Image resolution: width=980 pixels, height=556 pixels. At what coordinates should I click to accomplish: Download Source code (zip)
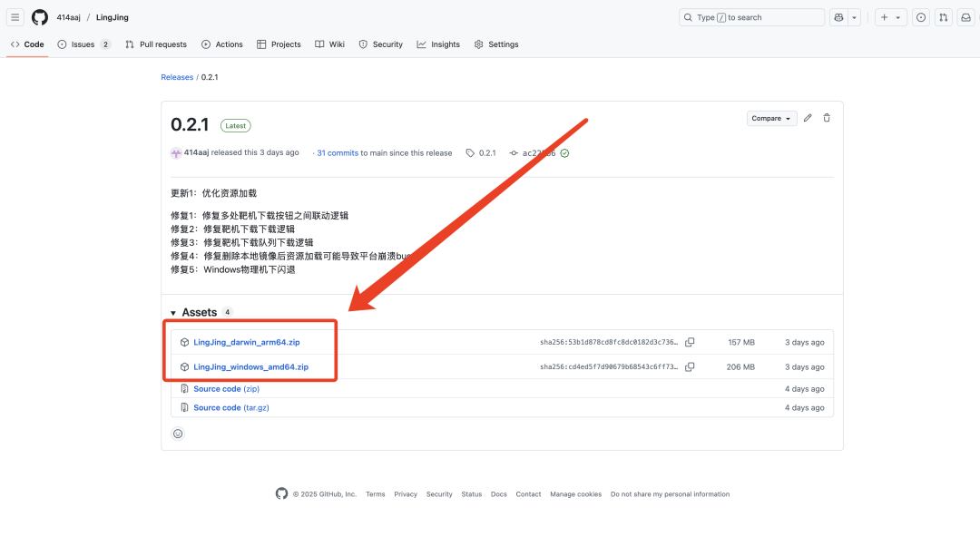(226, 388)
